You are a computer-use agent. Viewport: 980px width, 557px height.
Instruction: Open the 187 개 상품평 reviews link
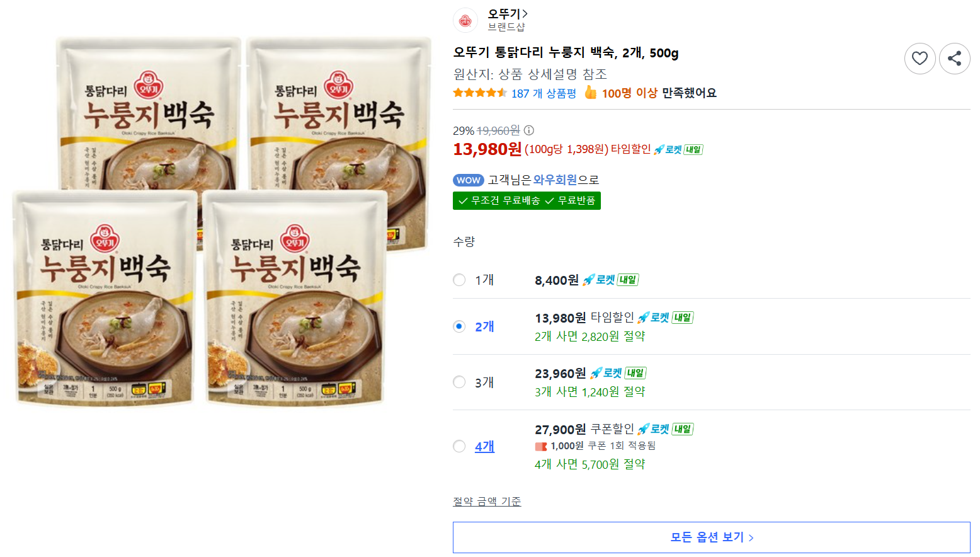pos(544,93)
